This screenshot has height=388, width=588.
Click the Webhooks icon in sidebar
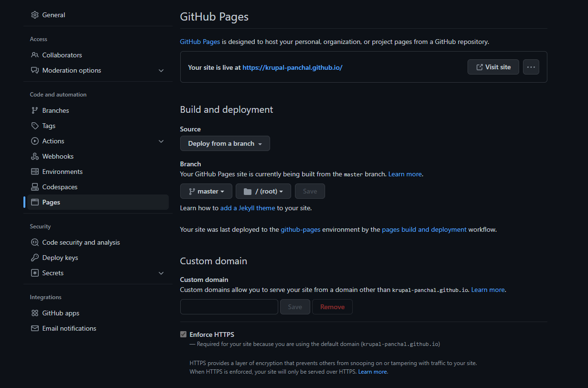click(35, 156)
